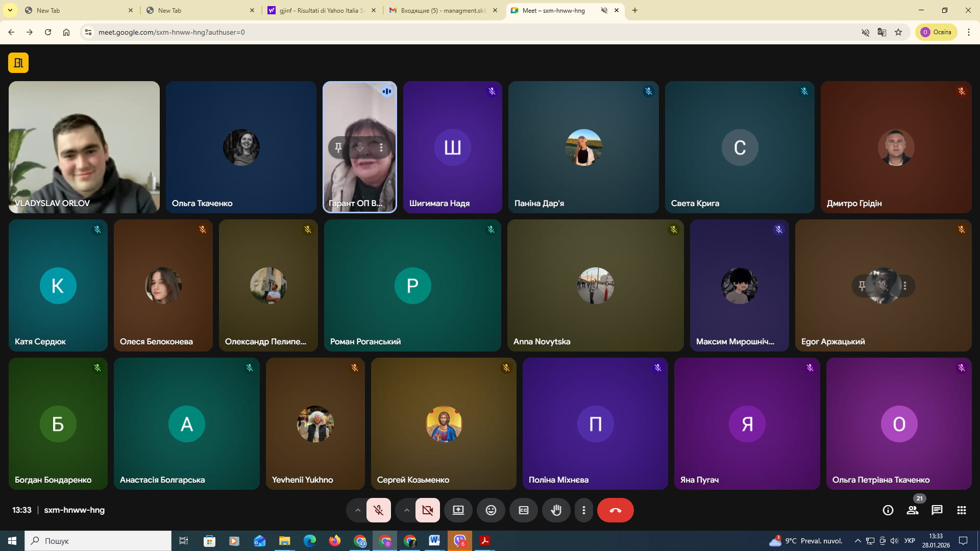980x551 pixels.
Task: Open the activities grid icon
Action: pyautogui.click(x=961, y=510)
